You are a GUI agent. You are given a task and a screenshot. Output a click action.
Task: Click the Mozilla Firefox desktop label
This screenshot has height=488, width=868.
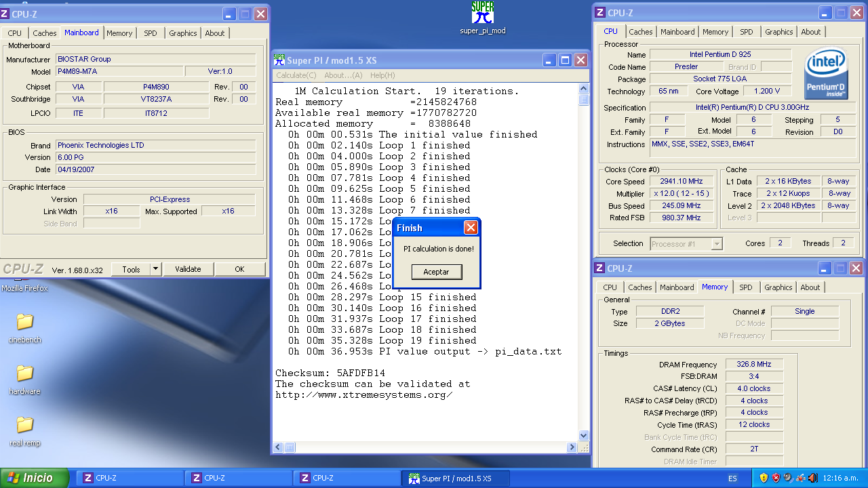tap(24, 288)
